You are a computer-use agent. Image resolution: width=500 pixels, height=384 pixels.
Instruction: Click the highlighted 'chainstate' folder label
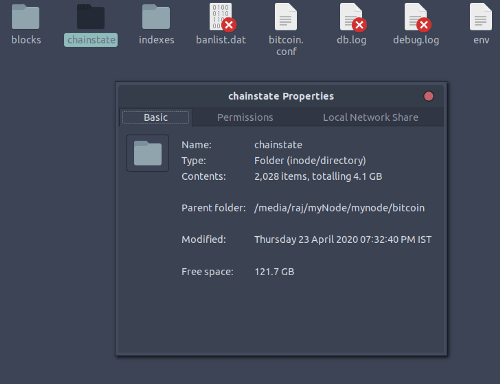click(x=91, y=40)
